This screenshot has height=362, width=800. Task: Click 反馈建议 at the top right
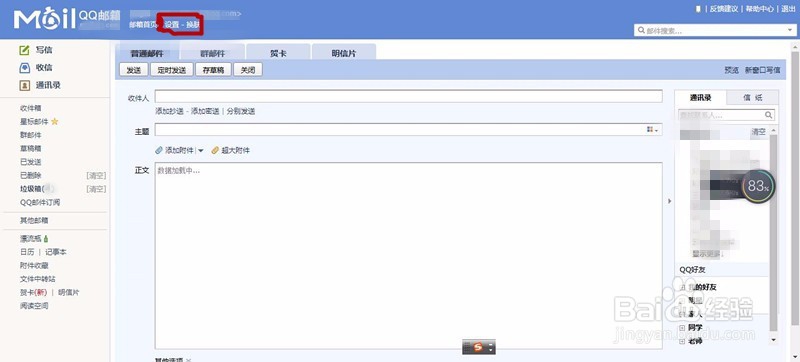(724, 9)
